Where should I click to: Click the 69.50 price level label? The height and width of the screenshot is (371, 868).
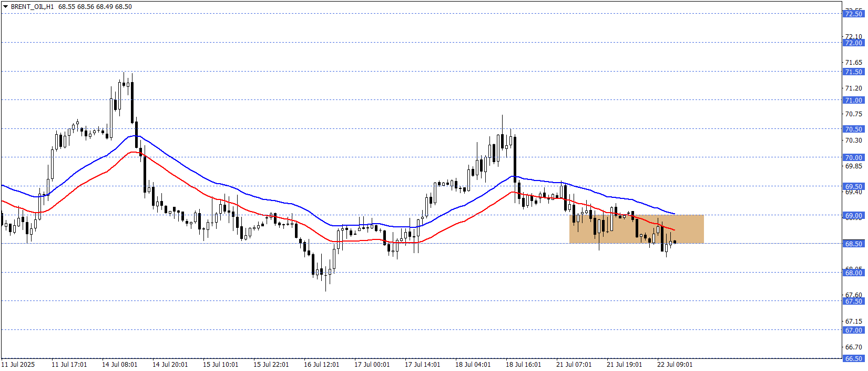click(853, 187)
